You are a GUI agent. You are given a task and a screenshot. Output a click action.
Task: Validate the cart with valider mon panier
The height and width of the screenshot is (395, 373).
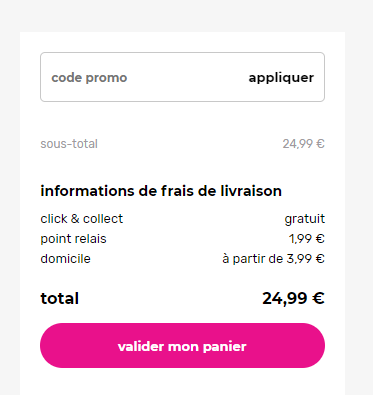coord(182,346)
